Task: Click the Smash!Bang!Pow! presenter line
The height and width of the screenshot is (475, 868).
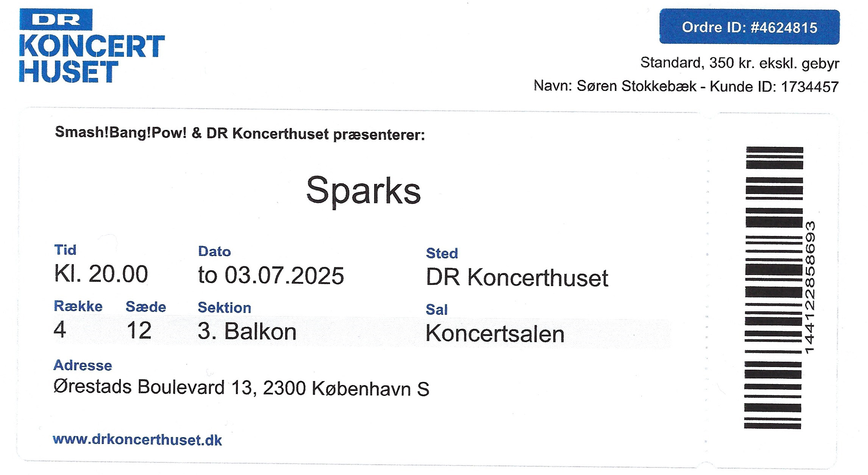Action: click(x=240, y=134)
